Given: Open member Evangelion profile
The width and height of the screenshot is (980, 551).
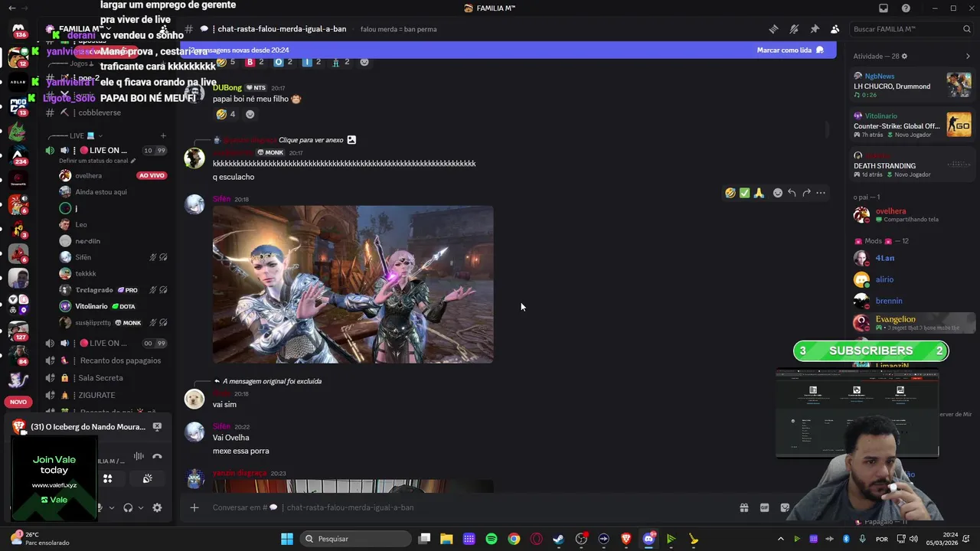Looking at the screenshot, I should 913,323.
